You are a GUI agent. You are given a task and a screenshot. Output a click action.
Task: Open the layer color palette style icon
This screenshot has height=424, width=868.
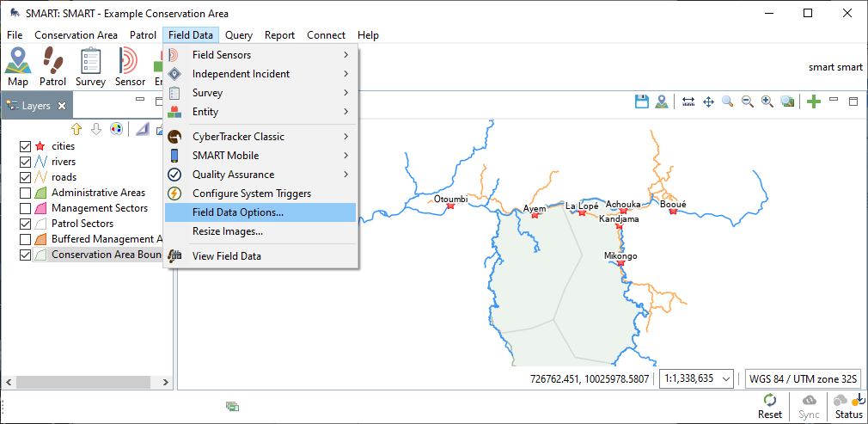[x=116, y=129]
